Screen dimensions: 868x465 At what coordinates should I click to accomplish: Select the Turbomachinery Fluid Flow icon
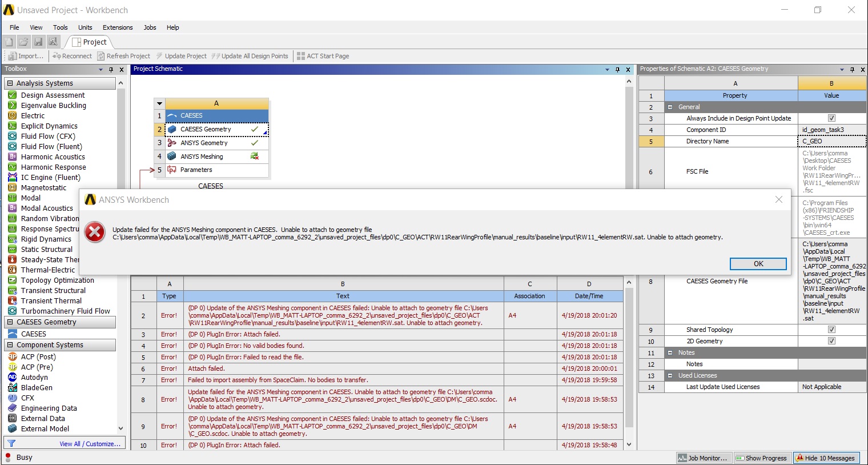[12, 311]
